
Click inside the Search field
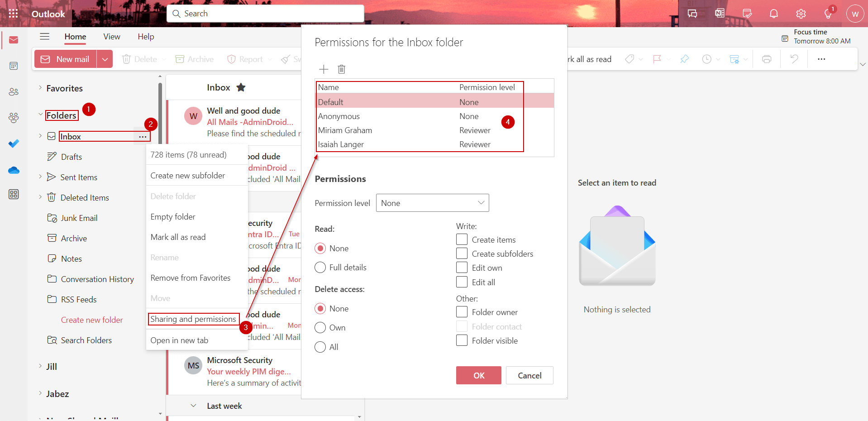point(265,13)
